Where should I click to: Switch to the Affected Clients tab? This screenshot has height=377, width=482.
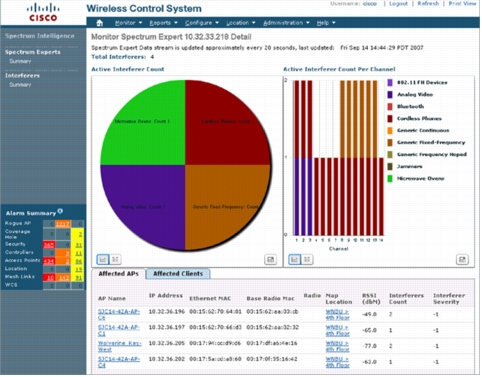click(178, 274)
